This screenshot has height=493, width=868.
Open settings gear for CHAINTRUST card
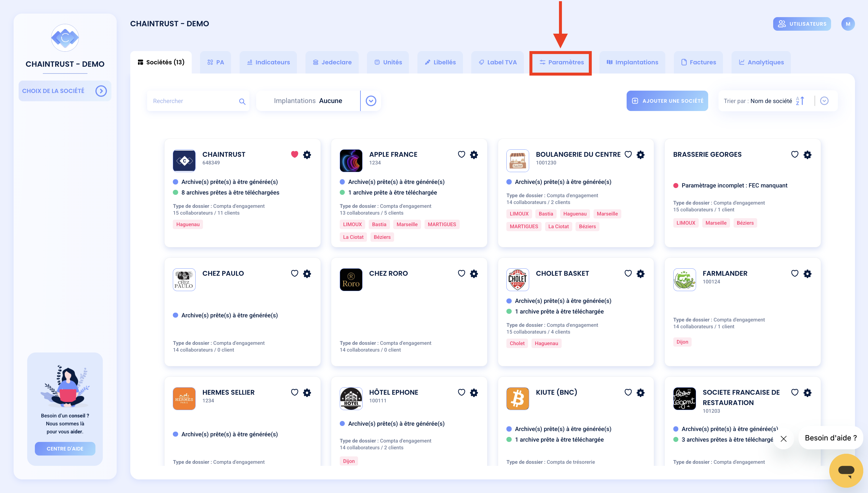[307, 155]
